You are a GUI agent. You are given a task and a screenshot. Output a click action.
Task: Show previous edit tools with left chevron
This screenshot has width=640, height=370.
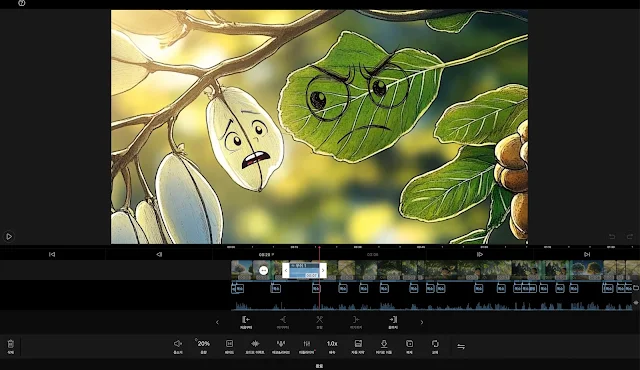pyautogui.click(x=217, y=322)
